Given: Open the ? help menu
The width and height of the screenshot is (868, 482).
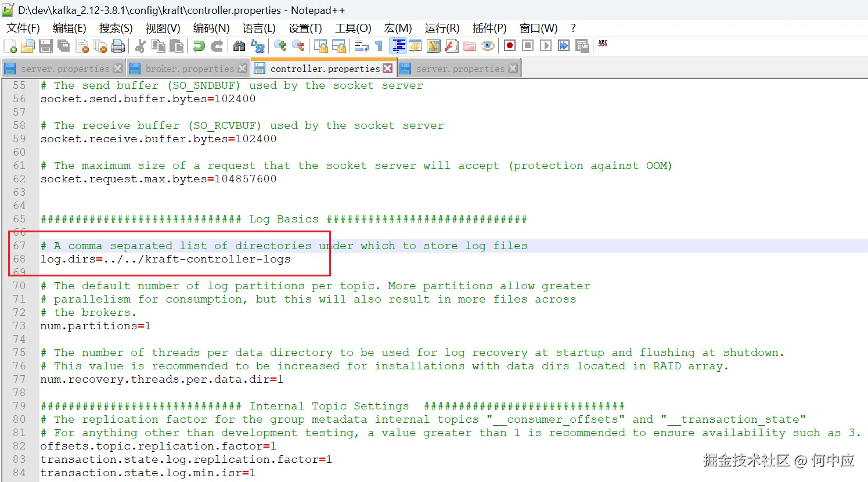Looking at the screenshot, I should pyautogui.click(x=573, y=28).
